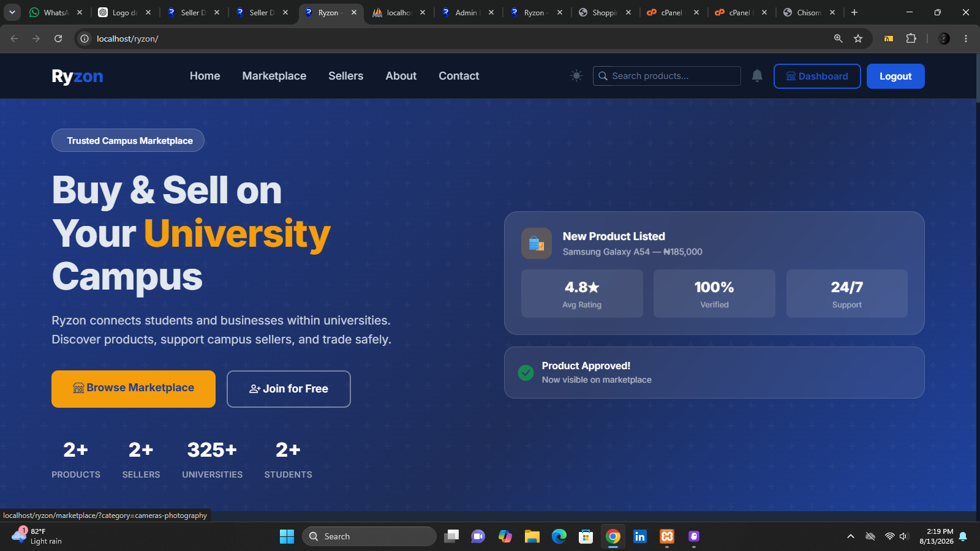This screenshot has width=980, height=551.
Task: Focus the Search products field
Action: pyautogui.click(x=666, y=76)
